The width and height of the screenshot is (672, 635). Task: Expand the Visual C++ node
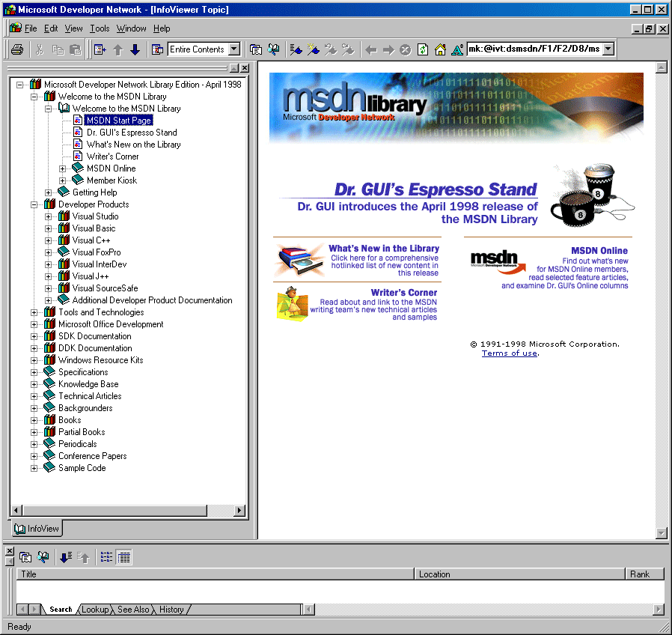pos(49,240)
